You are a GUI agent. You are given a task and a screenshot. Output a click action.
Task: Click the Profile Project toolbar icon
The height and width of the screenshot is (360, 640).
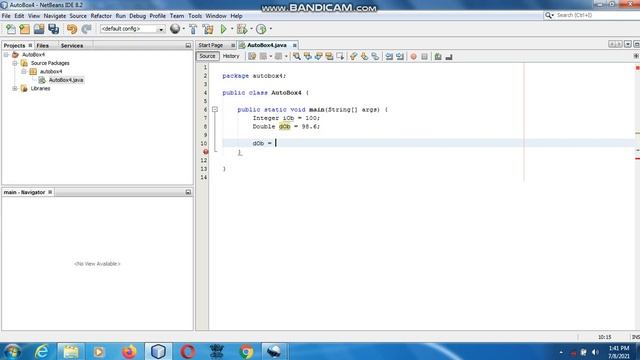pyautogui.click(x=261, y=29)
